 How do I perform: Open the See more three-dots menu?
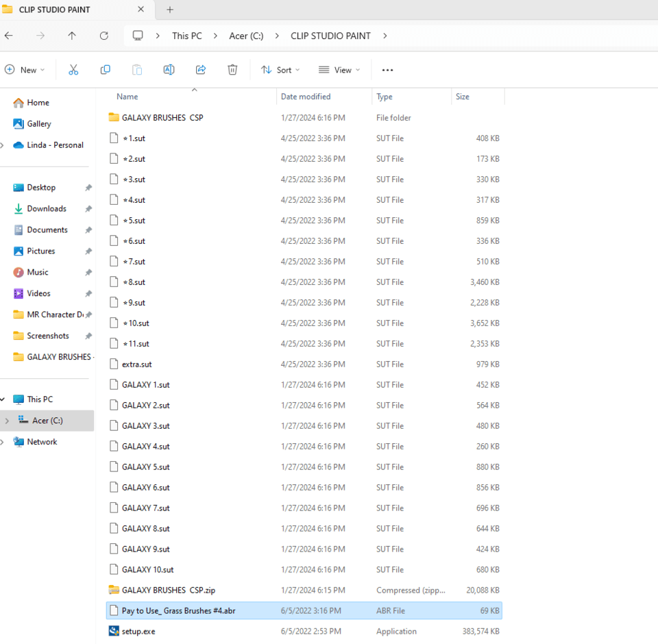point(387,70)
